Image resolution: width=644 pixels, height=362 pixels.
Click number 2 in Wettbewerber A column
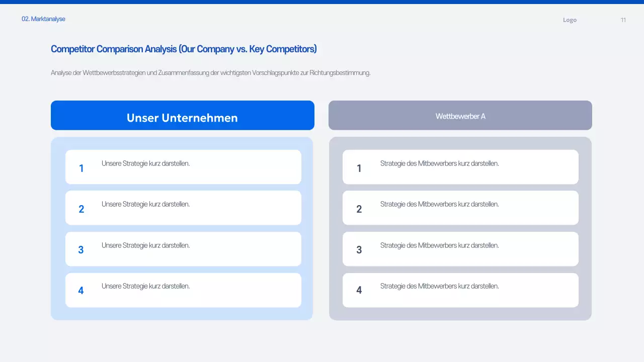point(359,209)
